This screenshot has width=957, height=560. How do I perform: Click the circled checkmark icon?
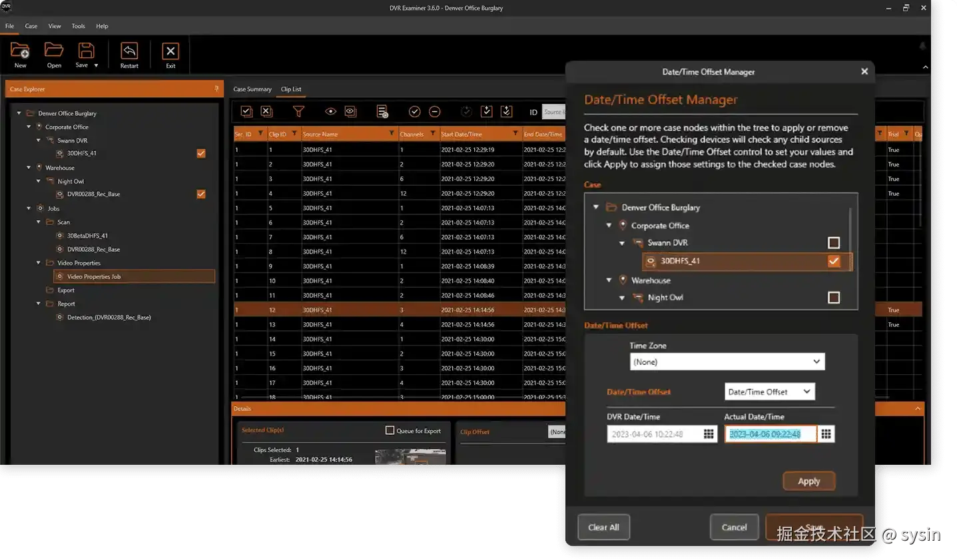[x=414, y=111]
